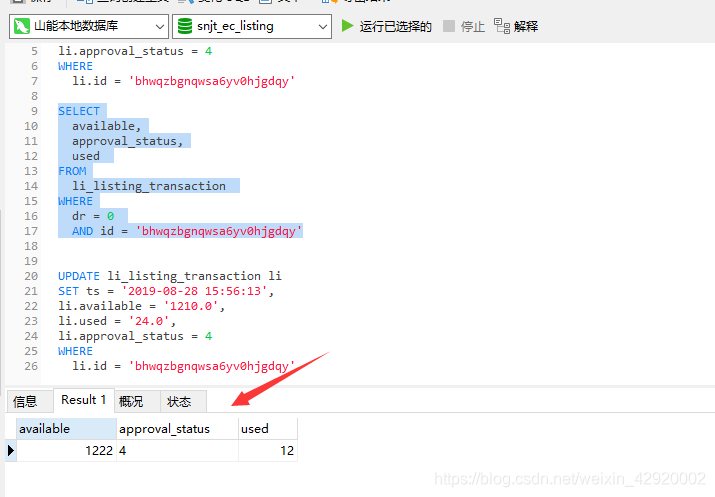Click the approval_status column header
The height and width of the screenshot is (497, 715).
tap(177, 429)
